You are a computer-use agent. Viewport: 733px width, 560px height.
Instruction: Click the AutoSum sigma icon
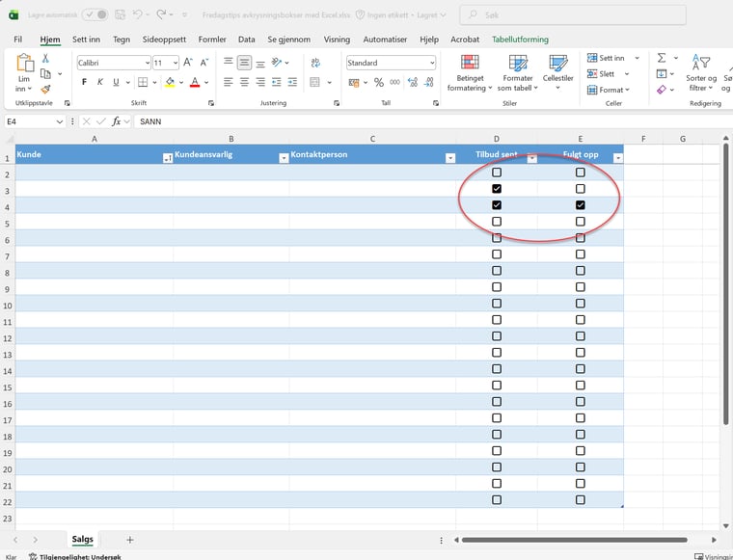click(x=662, y=58)
